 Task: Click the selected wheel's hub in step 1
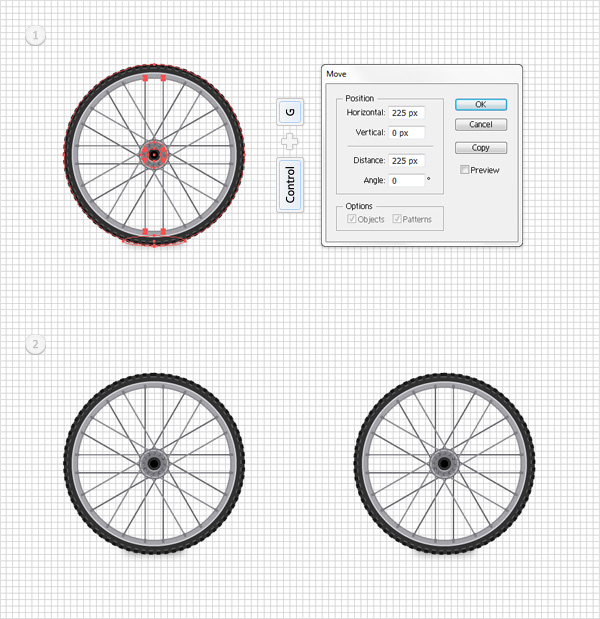[x=154, y=155]
